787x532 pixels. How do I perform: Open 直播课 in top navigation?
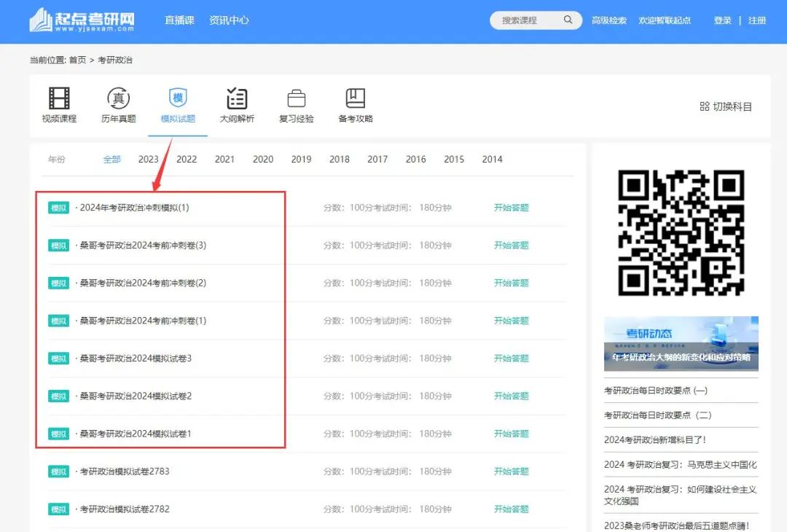[x=179, y=20]
